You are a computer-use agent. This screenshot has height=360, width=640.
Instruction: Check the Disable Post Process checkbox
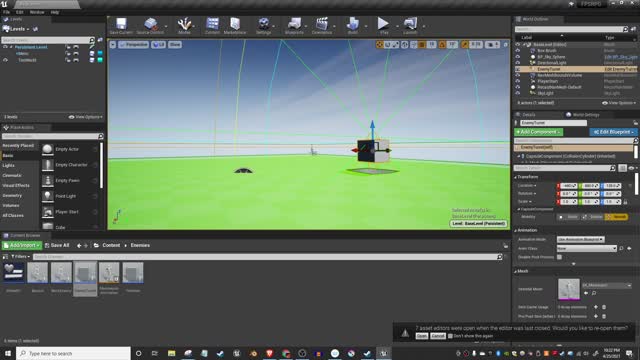tap(560, 257)
